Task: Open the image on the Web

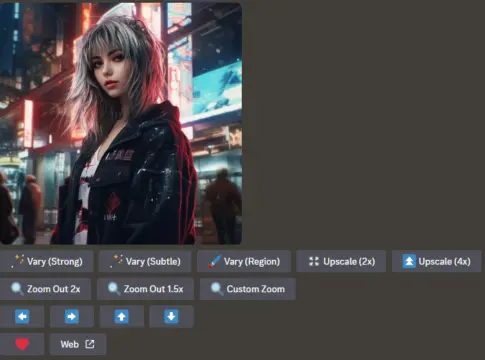Action: coord(78,344)
